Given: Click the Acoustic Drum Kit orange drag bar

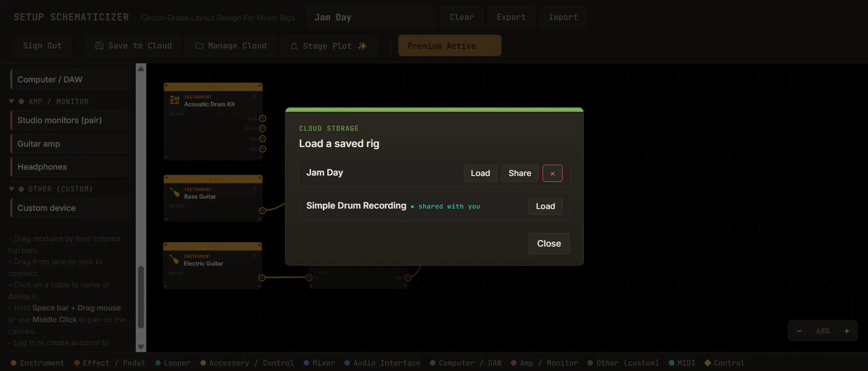Looking at the screenshot, I should coord(213,86).
